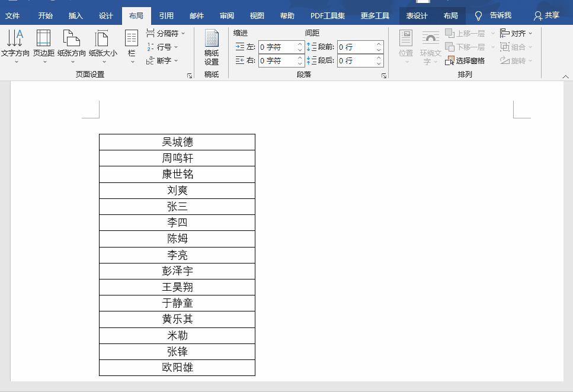Viewport: 573px width, 392px height.
Task: Switch to the 邮件 mailings tab
Action: click(197, 16)
